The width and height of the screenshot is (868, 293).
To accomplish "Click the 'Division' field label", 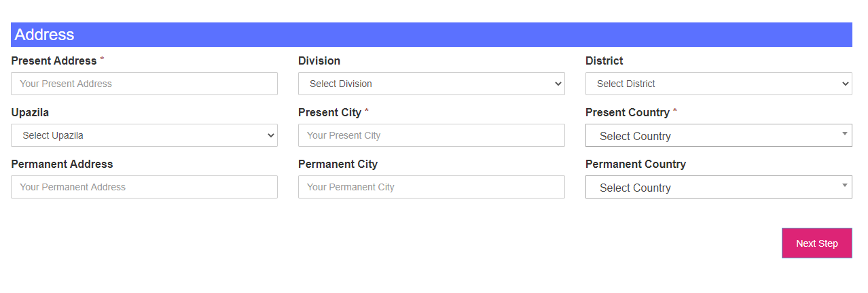I will 319,61.
